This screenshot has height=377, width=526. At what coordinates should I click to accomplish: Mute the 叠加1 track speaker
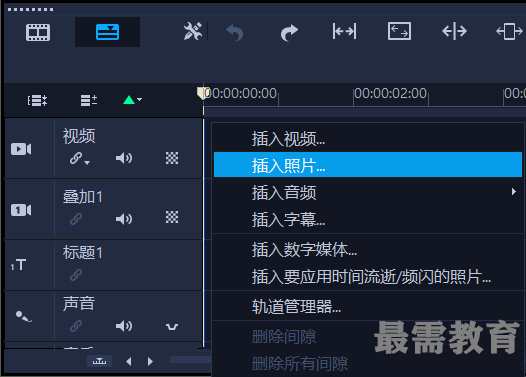[124, 219]
